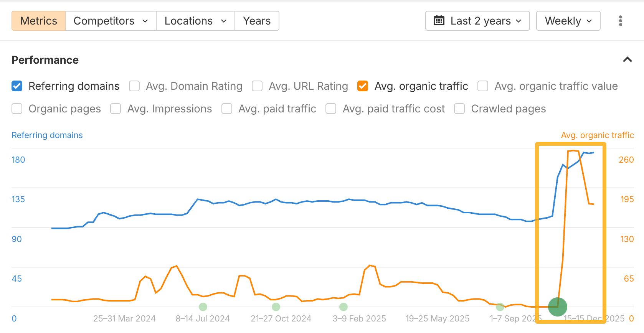Open the Weekly interval dropdown

pyautogui.click(x=568, y=21)
